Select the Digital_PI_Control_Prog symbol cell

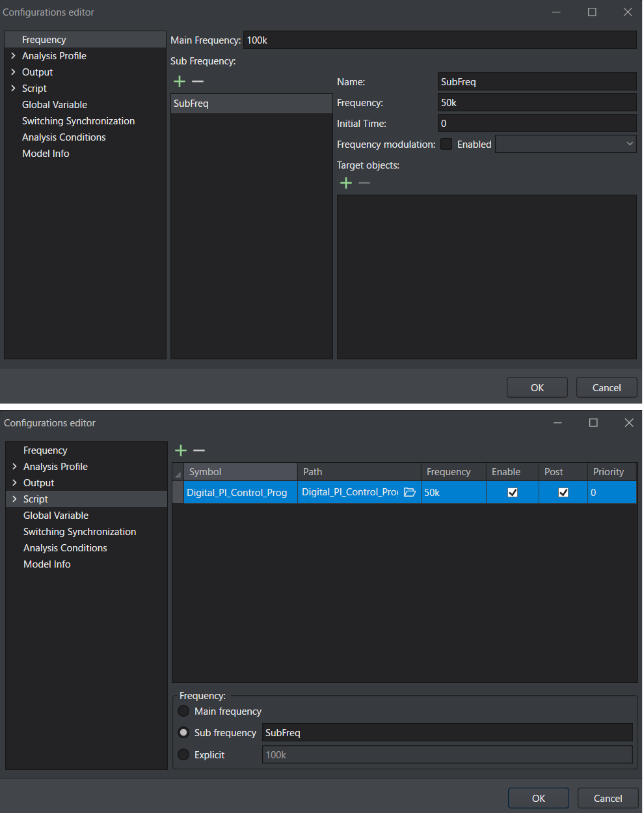[x=241, y=492]
